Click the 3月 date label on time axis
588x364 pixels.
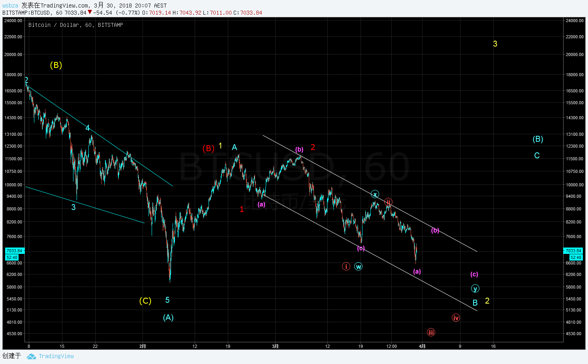tap(275, 346)
